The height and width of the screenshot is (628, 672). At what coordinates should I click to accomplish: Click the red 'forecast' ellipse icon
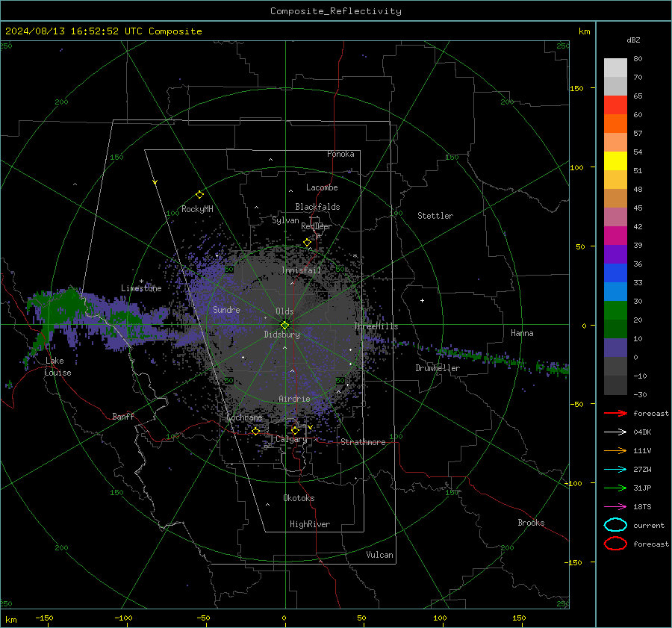(615, 544)
